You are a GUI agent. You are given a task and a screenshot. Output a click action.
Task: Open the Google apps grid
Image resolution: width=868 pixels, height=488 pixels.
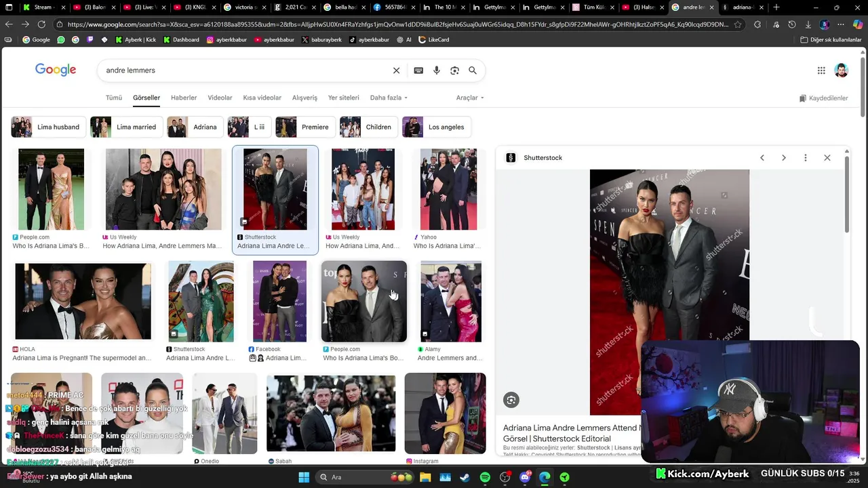click(x=821, y=70)
